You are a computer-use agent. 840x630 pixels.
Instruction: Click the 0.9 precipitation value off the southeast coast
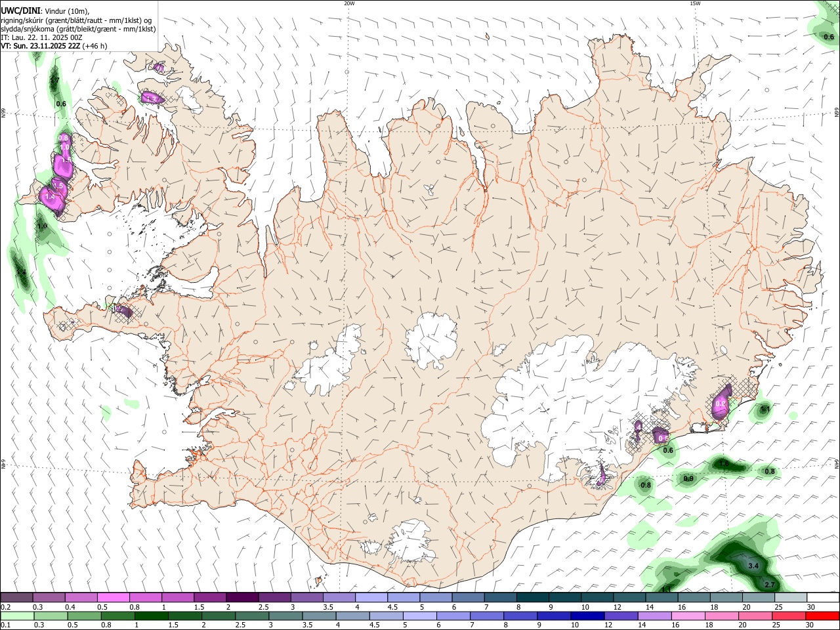coord(688,478)
